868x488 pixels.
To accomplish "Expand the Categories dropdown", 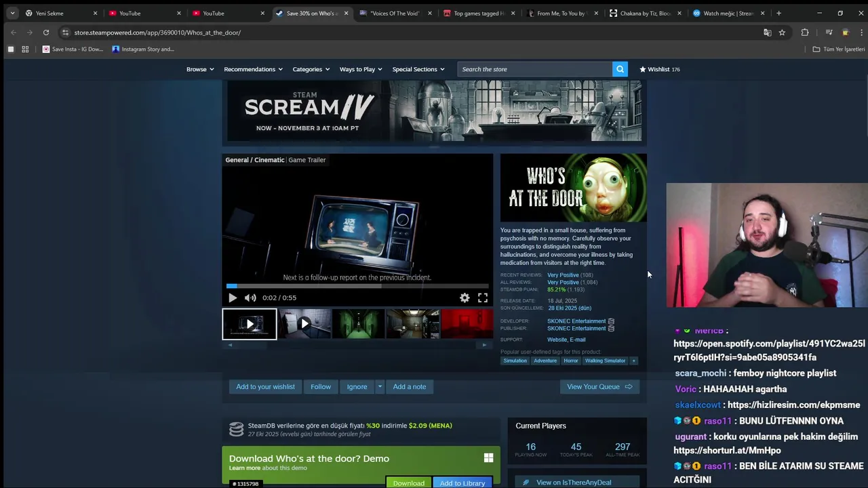I will pyautogui.click(x=311, y=69).
